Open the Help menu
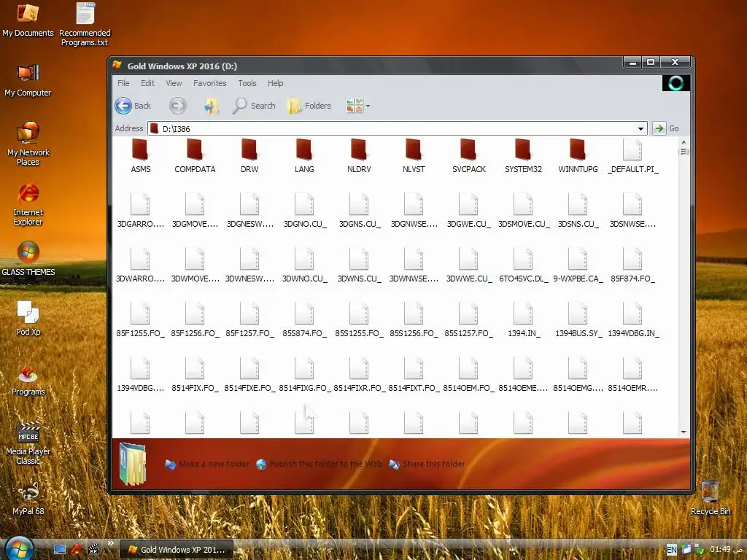The width and height of the screenshot is (747, 560). click(x=275, y=83)
